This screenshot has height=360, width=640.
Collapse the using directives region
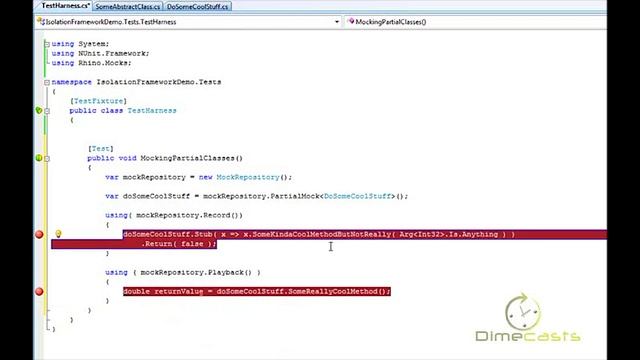coord(47,44)
